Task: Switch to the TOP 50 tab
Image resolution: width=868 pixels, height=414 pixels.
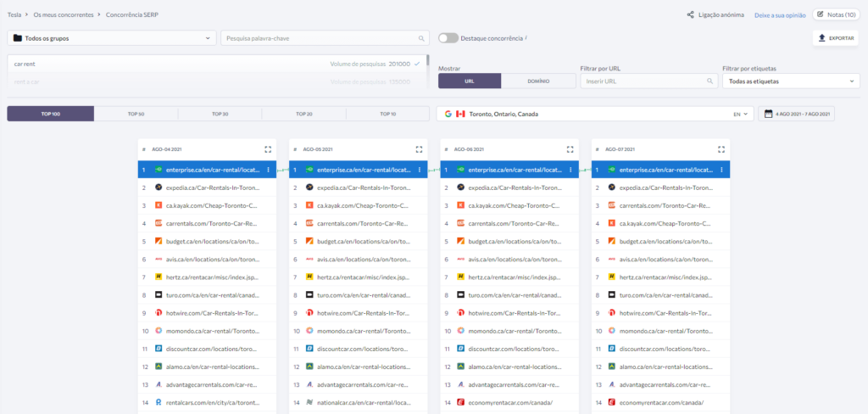Action: [136, 114]
